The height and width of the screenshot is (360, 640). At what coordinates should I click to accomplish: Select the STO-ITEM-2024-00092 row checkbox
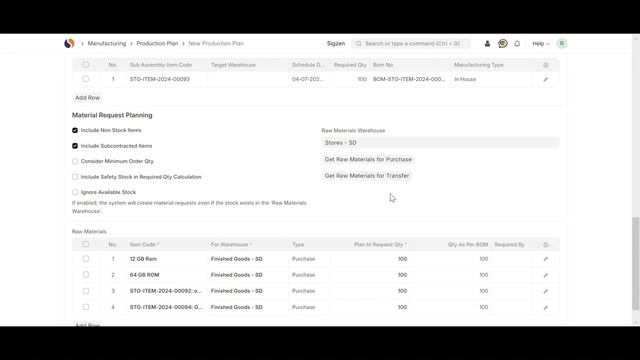tap(86, 291)
